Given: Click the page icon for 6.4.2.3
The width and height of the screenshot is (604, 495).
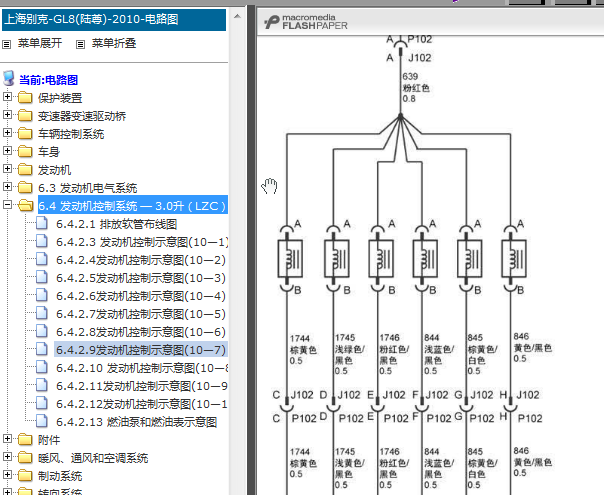Looking at the screenshot, I should click(42, 242).
